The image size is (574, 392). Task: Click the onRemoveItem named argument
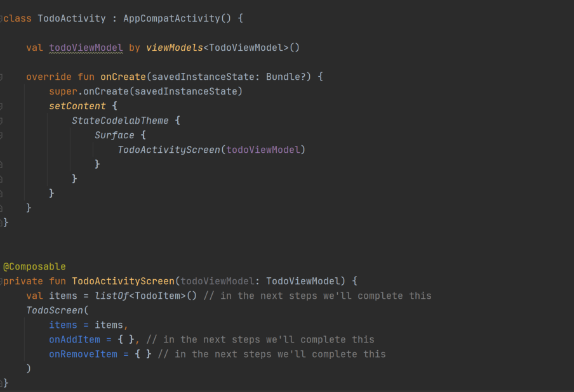click(x=83, y=355)
